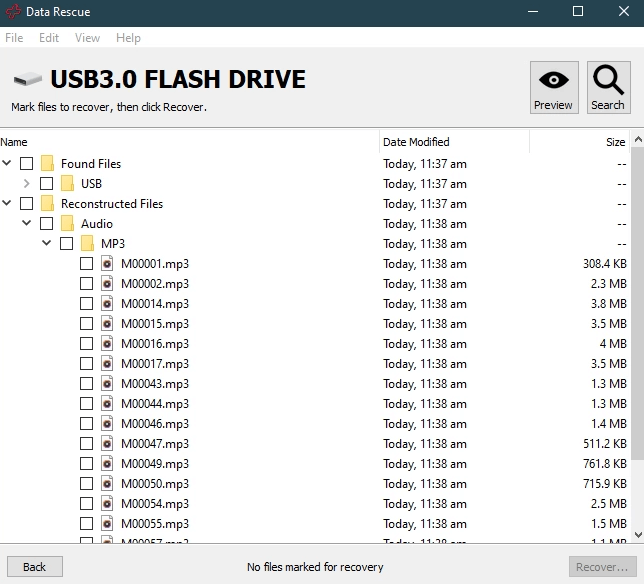Viewport: 644px width, 584px height.
Task: Open the File menu
Action: [14, 38]
